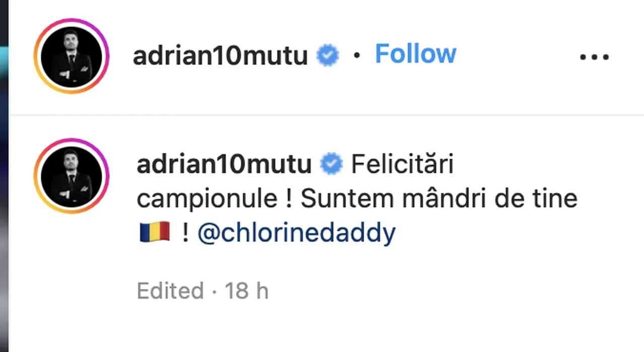Click the Romanian flag emoji in the caption

(x=155, y=233)
